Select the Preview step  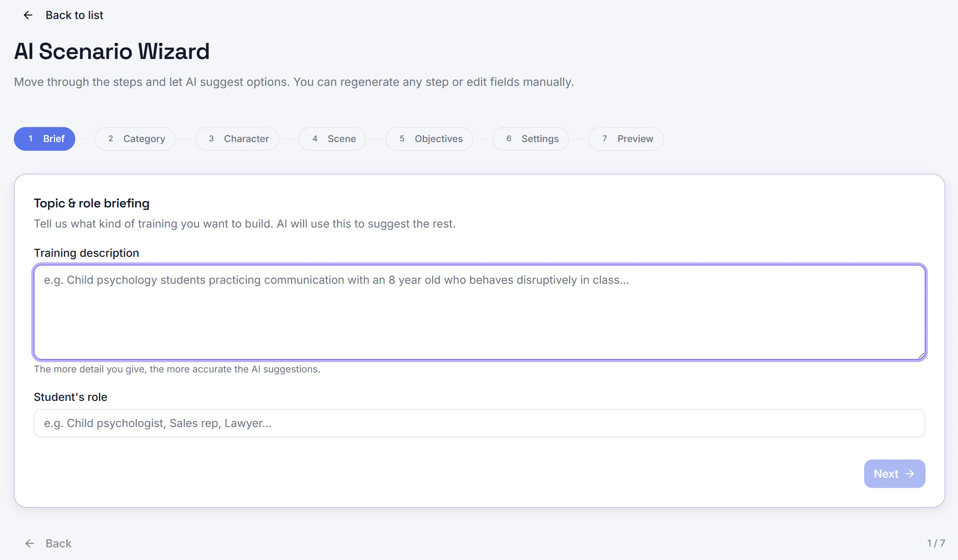pyautogui.click(x=626, y=139)
